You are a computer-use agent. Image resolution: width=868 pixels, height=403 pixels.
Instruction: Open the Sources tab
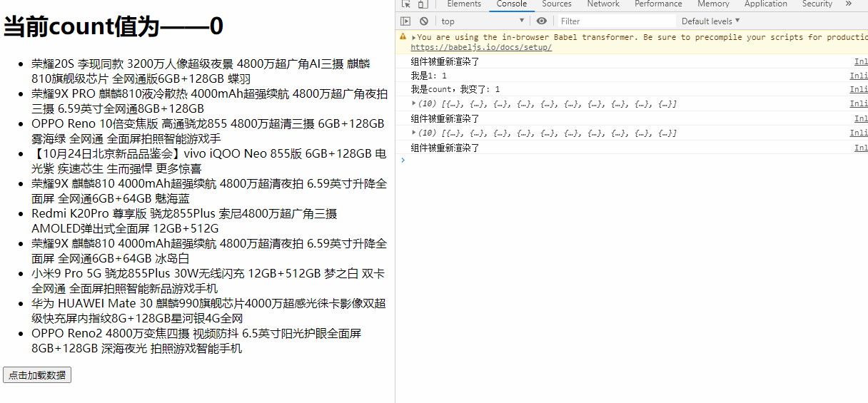coord(557,4)
